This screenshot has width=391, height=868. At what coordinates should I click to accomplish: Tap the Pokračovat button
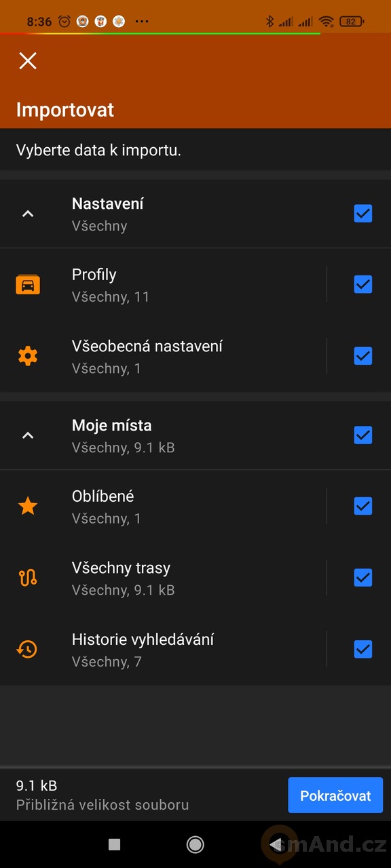335,795
